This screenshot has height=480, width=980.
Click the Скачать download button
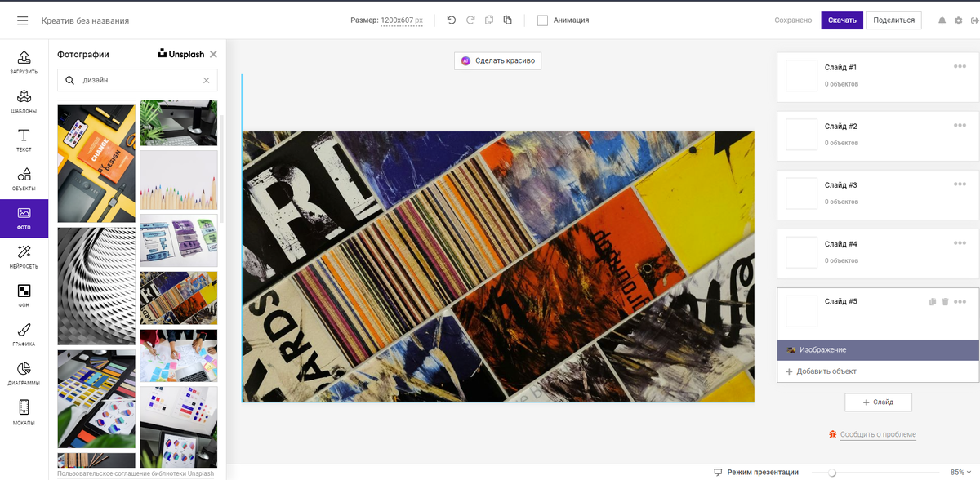click(842, 20)
